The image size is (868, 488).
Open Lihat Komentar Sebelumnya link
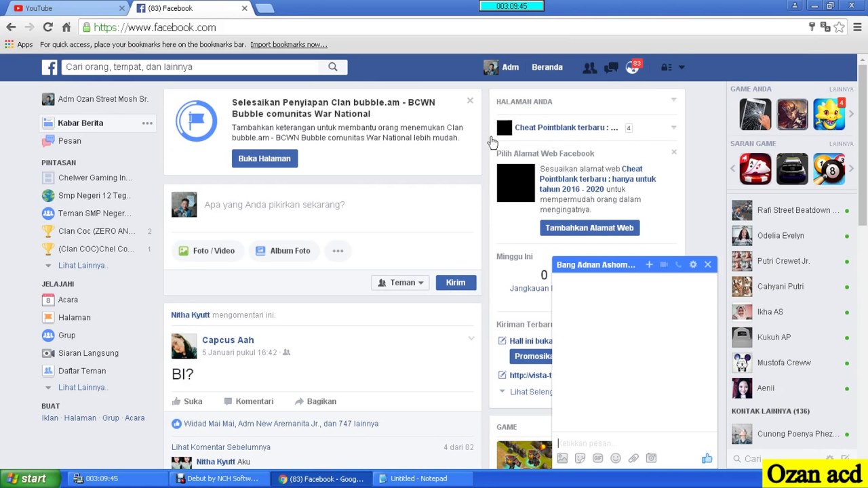click(x=221, y=447)
